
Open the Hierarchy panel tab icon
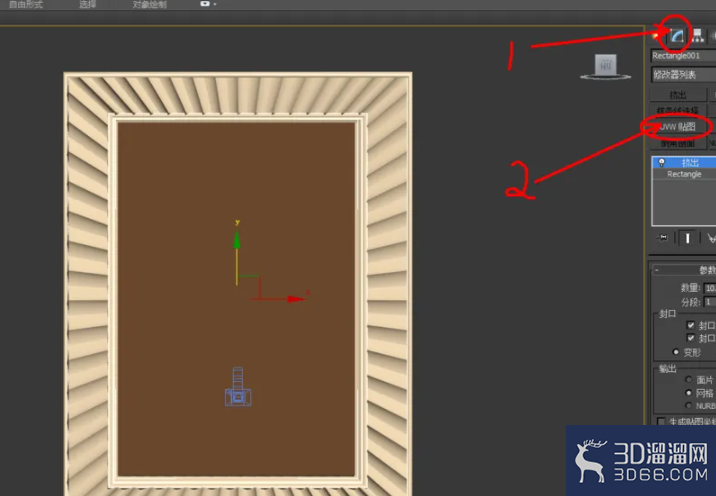[698, 36]
